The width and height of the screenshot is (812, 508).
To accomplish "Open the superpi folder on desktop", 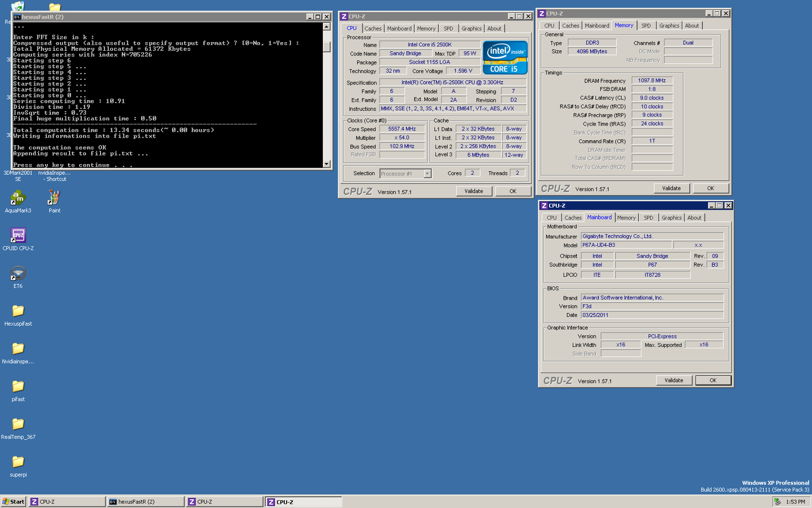I will tap(18, 466).
